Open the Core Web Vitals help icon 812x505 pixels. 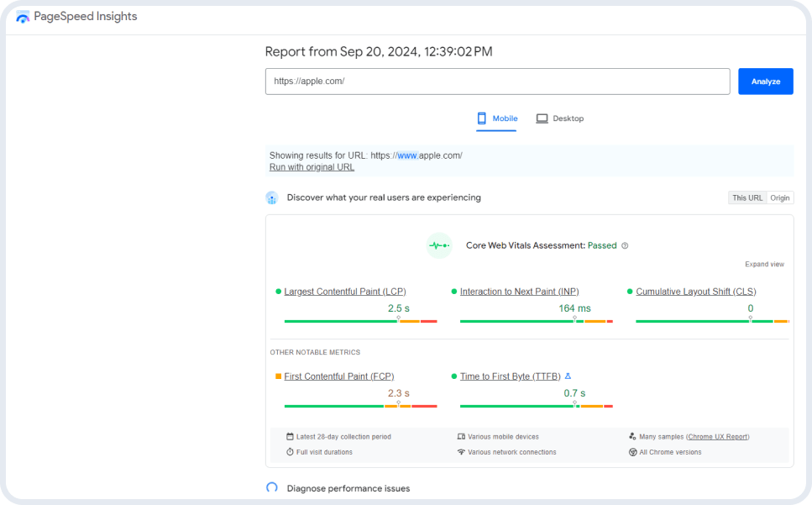(x=625, y=245)
